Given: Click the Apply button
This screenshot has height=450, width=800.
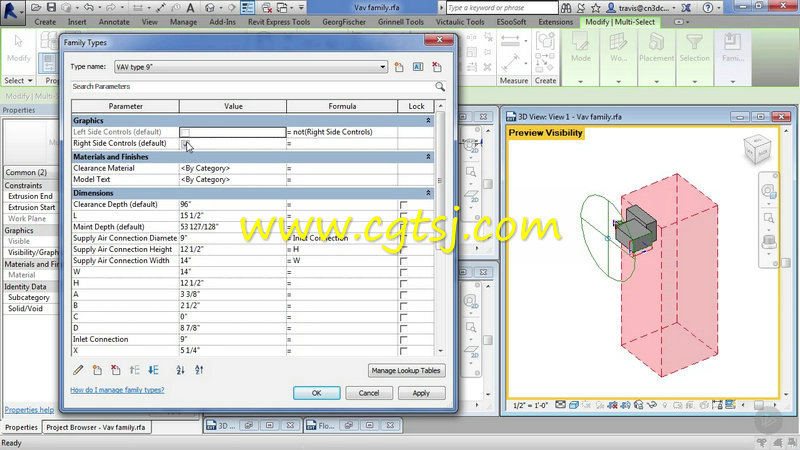Looking at the screenshot, I should point(421,393).
